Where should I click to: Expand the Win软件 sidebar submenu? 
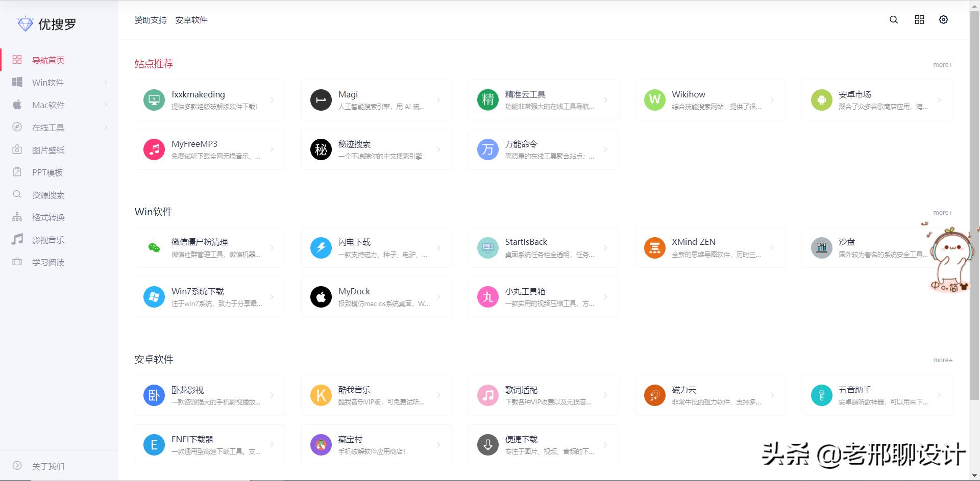tap(106, 83)
